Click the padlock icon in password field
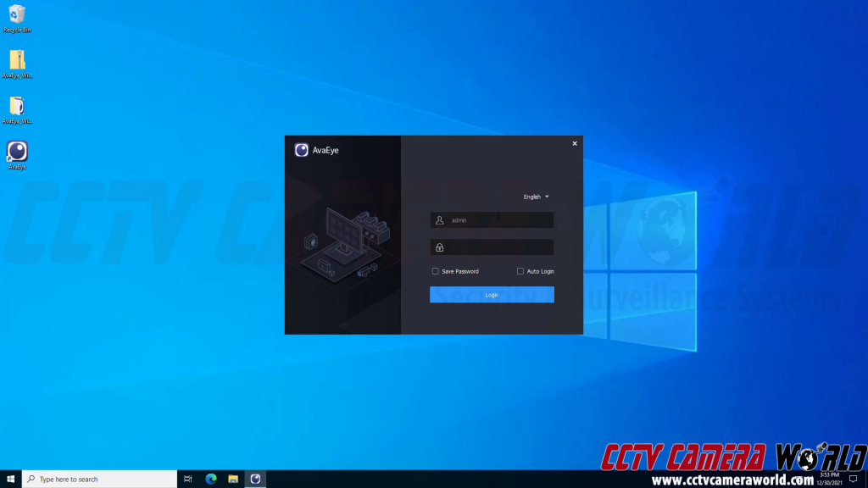 (439, 247)
